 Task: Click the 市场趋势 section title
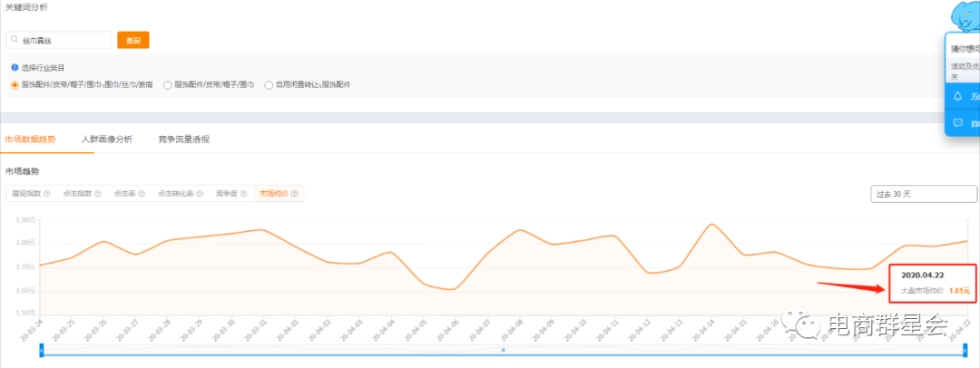(22, 170)
